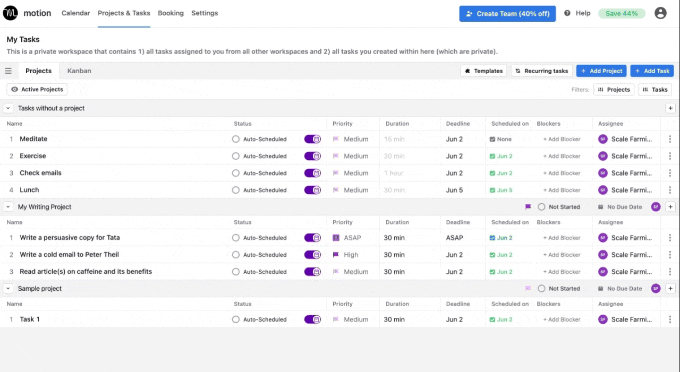Open the Templates button
This screenshot has height=372, width=680.
tap(484, 71)
